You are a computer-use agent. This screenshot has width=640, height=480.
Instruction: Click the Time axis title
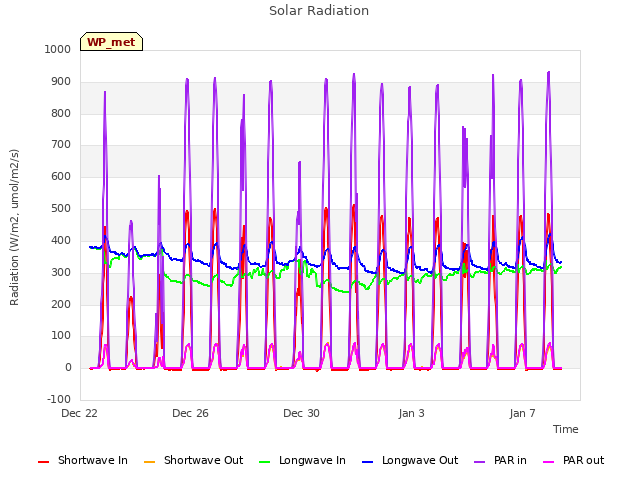click(566, 429)
